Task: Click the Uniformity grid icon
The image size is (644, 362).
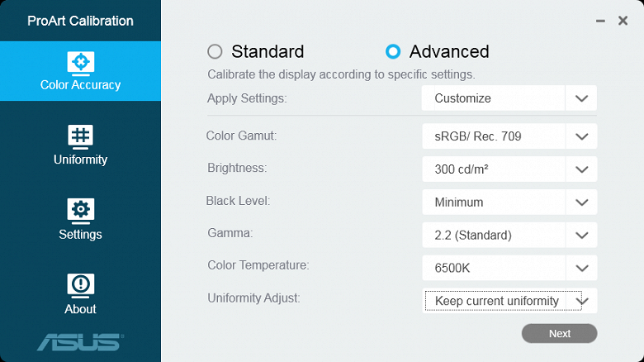Action: pos(80,136)
